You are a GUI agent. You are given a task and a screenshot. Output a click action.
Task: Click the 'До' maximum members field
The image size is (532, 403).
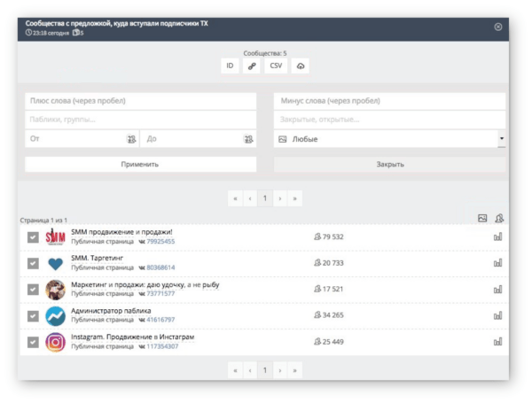(199, 139)
